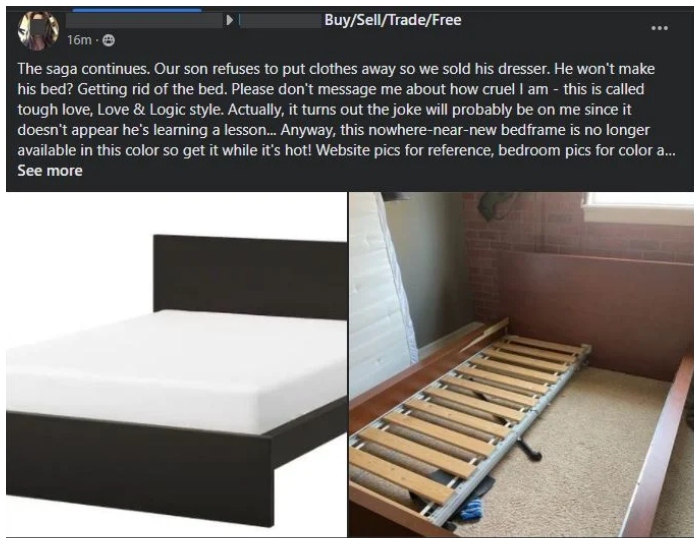The image size is (700, 544).
Task: Click the 16m timestamp of the post
Action: [79, 41]
